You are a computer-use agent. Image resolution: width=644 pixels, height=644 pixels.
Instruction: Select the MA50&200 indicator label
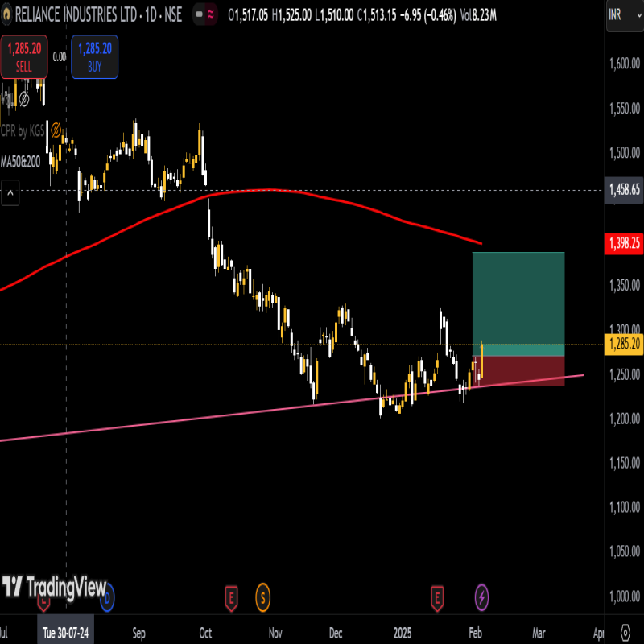21,162
